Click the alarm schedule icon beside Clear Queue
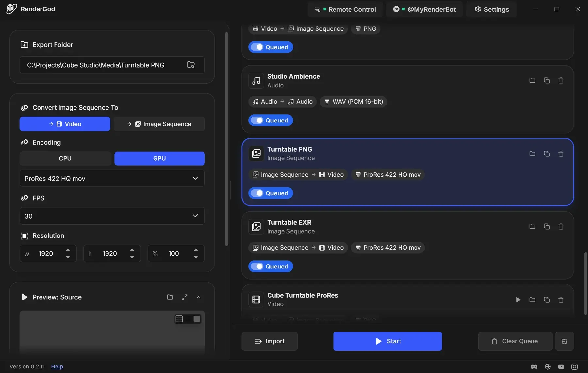The image size is (588, 373). click(564, 341)
